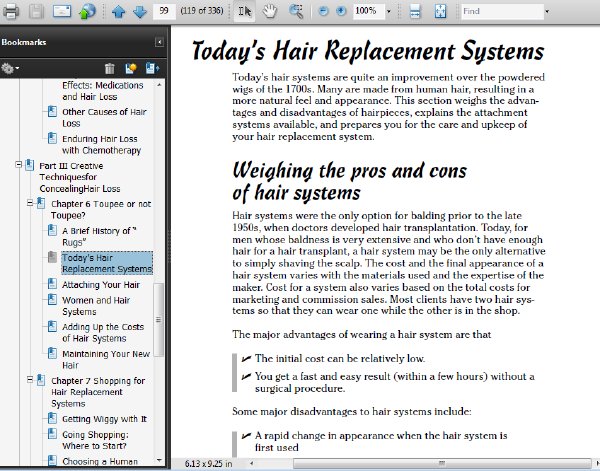Open Adding Up the Costs bookmark
Viewport: 600px width, 471px height.
pyautogui.click(x=103, y=332)
